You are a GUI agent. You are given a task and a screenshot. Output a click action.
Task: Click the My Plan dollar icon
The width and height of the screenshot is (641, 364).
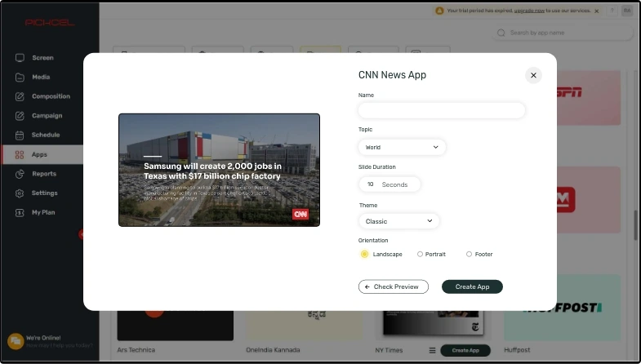[x=20, y=212]
